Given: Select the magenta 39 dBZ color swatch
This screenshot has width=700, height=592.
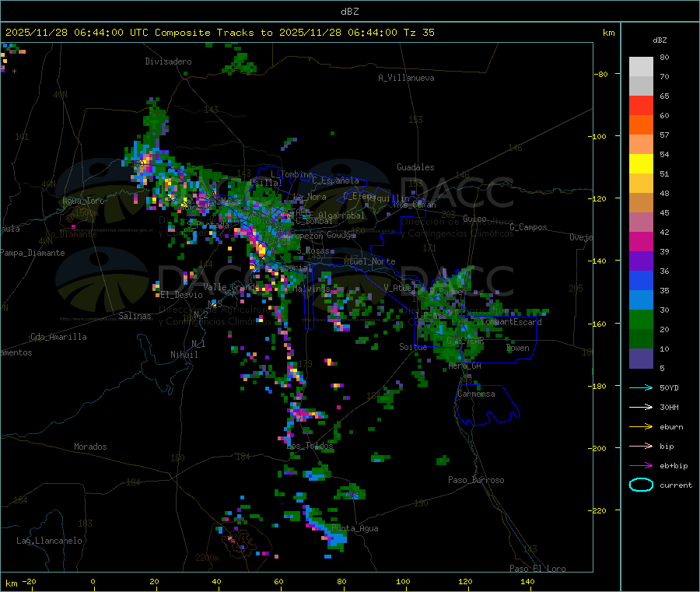Looking at the screenshot, I should pos(641,241).
